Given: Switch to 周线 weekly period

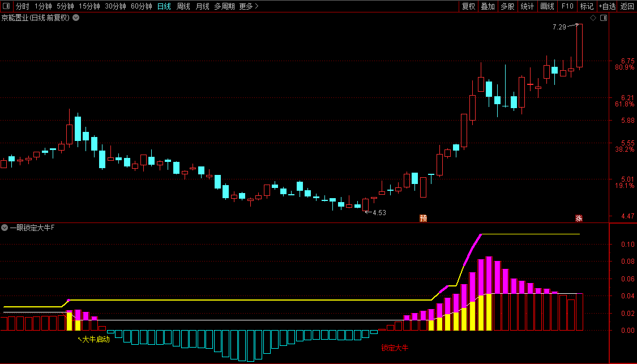Looking at the screenshot, I should tap(183, 6).
